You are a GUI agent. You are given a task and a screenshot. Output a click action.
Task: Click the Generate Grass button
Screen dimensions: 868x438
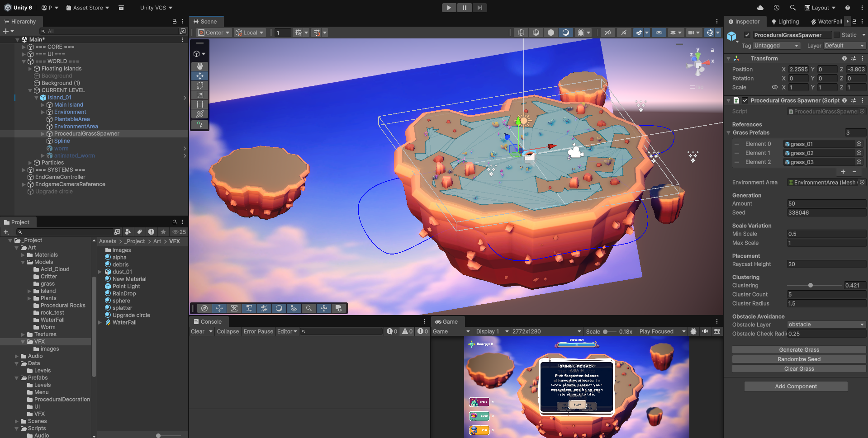pyautogui.click(x=799, y=350)
